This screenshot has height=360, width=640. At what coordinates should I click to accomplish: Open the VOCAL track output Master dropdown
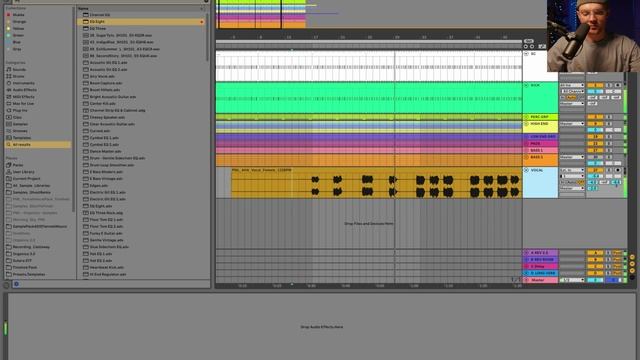point(572,188)
